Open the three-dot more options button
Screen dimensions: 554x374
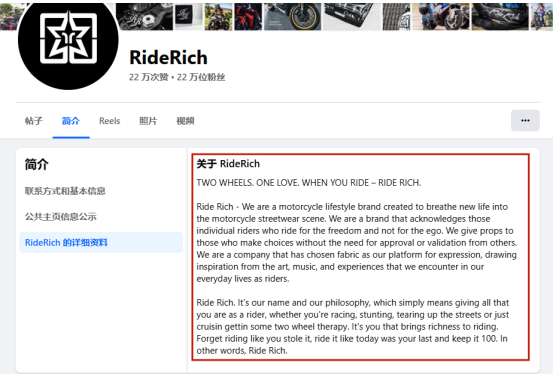coord(525,120)
